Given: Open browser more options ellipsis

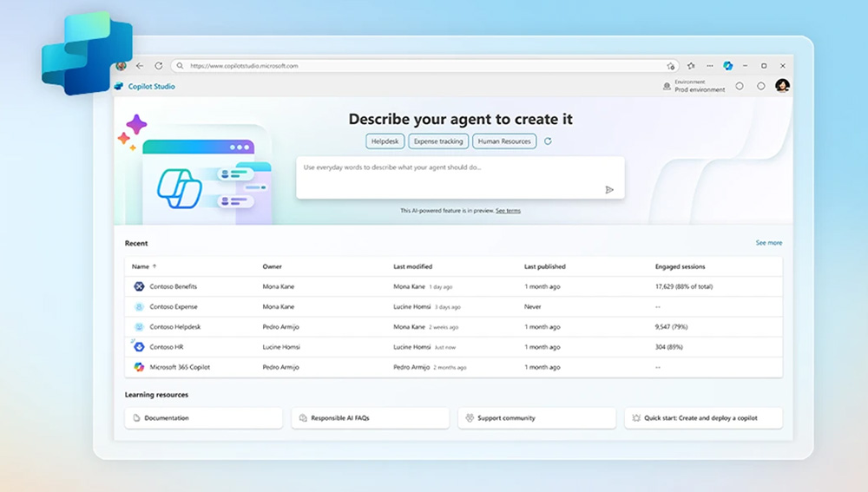Looking at the screenshot, I should tap(710, 66).
